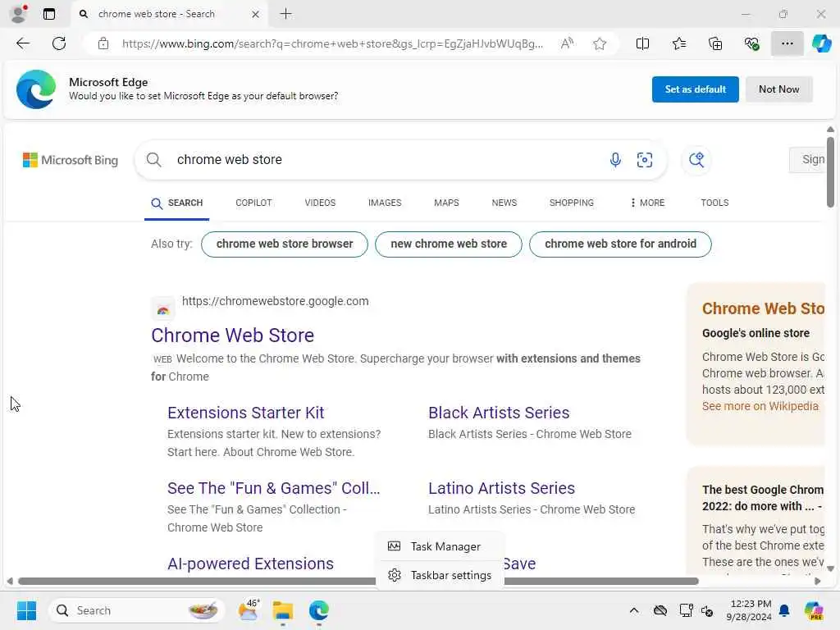840x630 pixels.
Task: Show hidden system tray icons chevron
Action: (634, 610)
